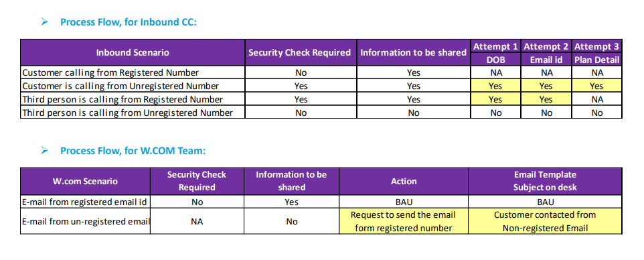Screen dimensions: 644x260
Task: Select the Action column header
Action: coord(404,182)
